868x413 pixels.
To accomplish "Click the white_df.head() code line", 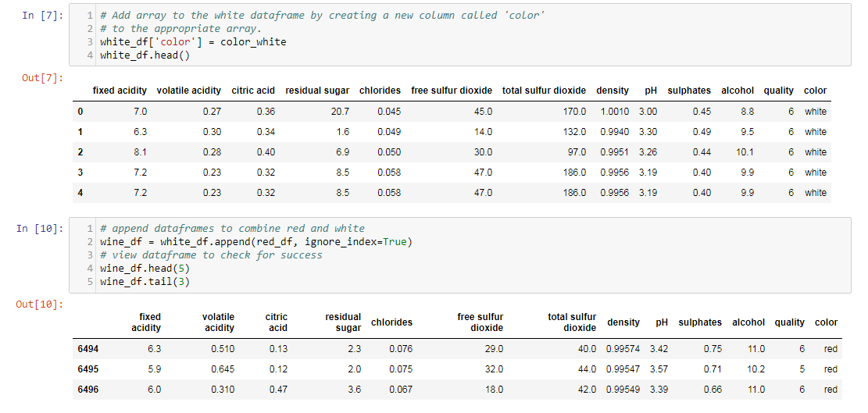I will tap(145, 55).
